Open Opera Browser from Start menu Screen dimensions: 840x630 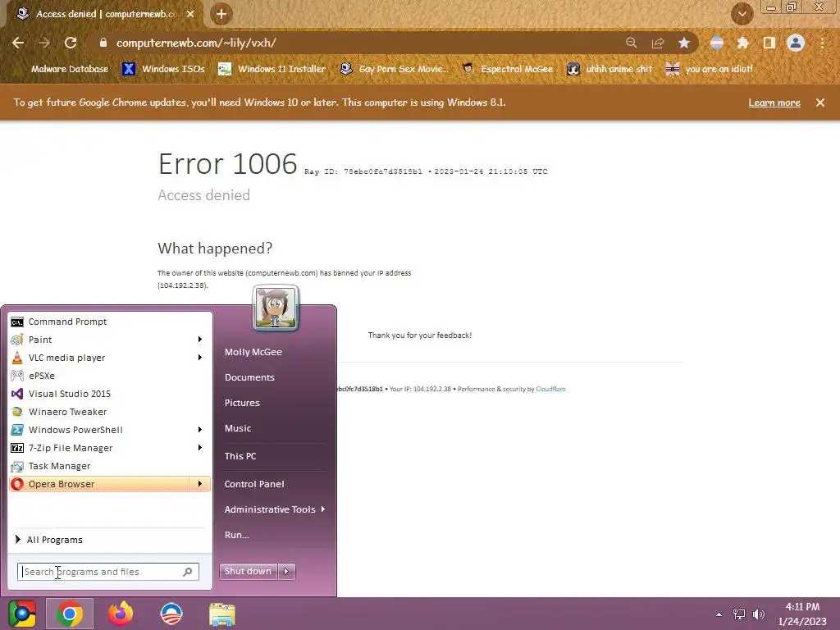[x=99, y=484]
